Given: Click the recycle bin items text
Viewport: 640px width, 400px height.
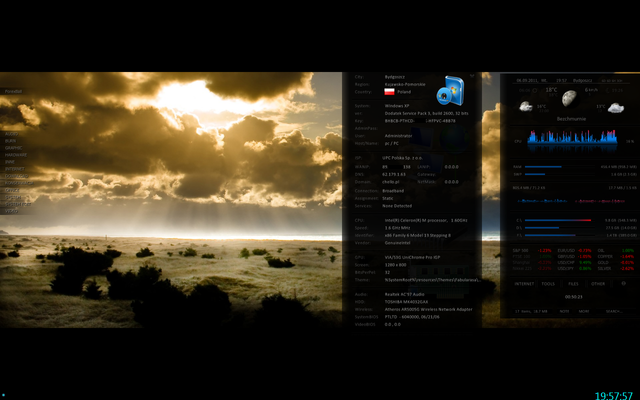Looking at the screenshot, I should (x=531, y=311).
